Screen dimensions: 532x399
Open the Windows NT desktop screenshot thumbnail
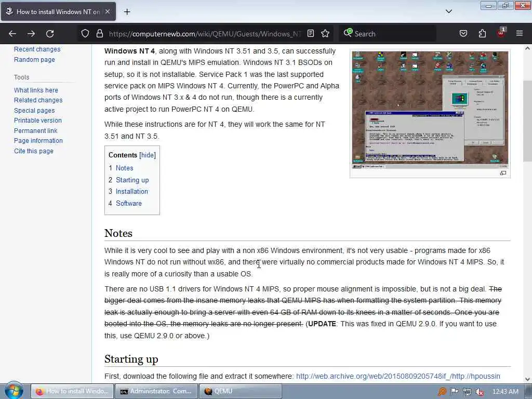pyautogui.click(x=430, y=109)
